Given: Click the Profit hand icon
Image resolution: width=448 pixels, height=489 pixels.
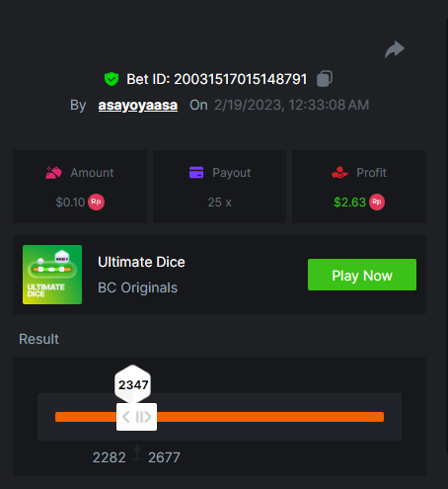Looking at the screenshot, I should click(x=339, y=172).
